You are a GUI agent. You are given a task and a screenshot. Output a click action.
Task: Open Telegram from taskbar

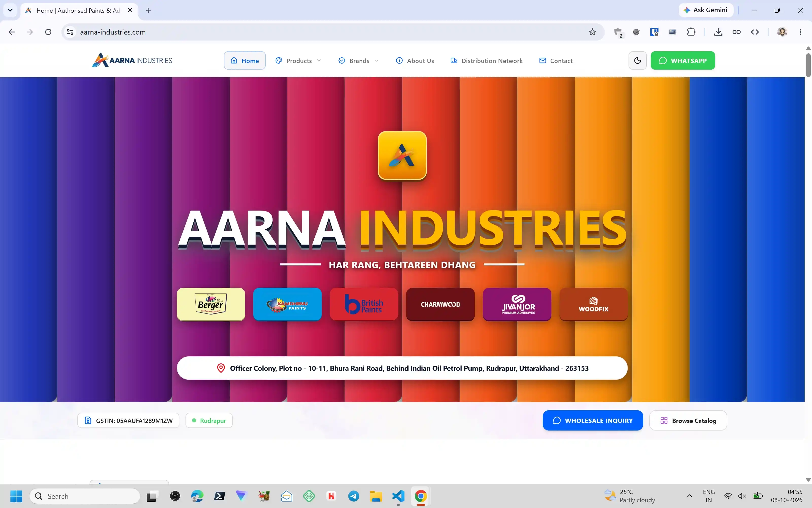click(354, 496)
